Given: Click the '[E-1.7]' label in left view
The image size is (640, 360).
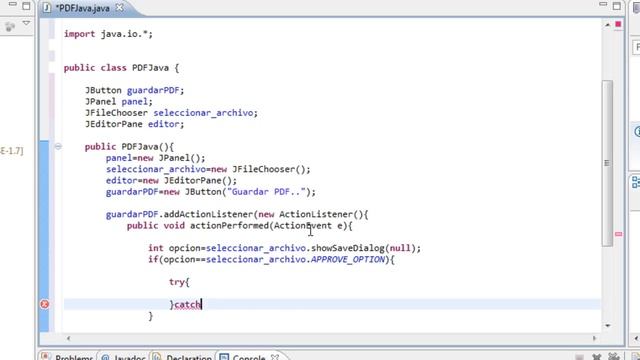Looking at the screenshot, I should [11, 151].
